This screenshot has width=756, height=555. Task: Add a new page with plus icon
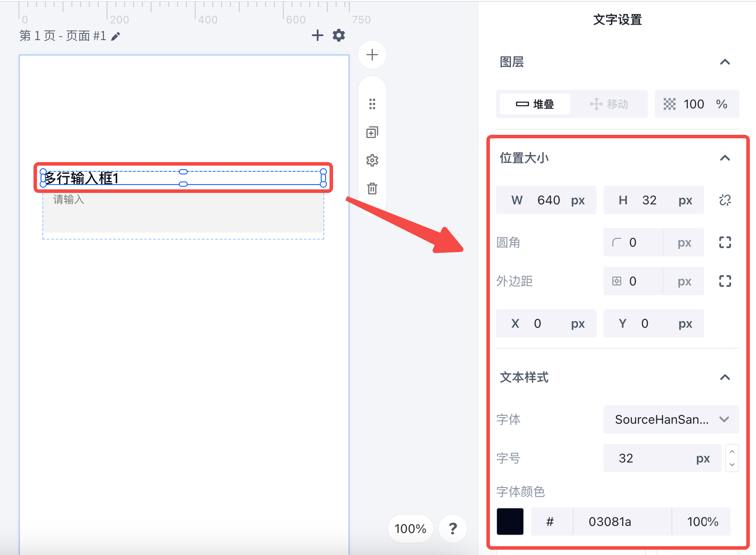[x=317, y=35]
